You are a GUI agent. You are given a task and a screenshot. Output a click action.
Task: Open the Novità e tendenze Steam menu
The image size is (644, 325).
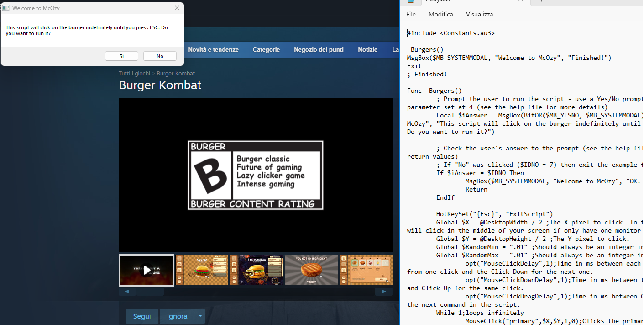click(213, 49)
